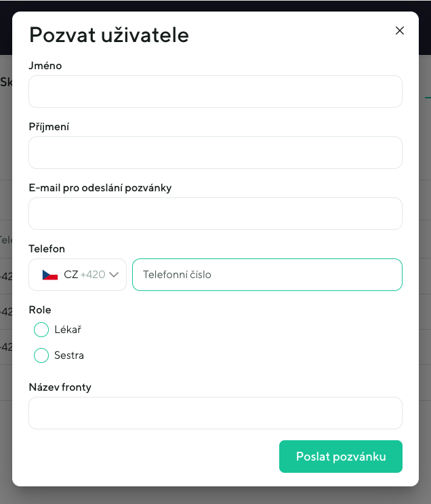Click the Pozvat uživatele dialog title

108,35
